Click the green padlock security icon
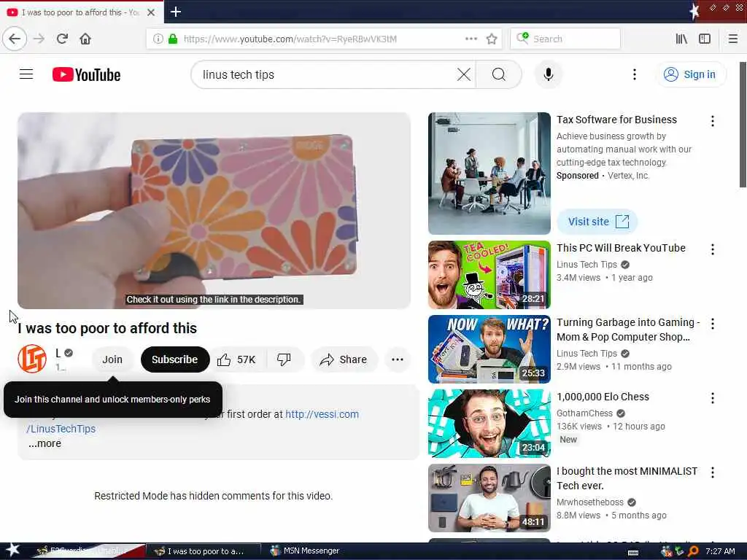 pos(173,39)
